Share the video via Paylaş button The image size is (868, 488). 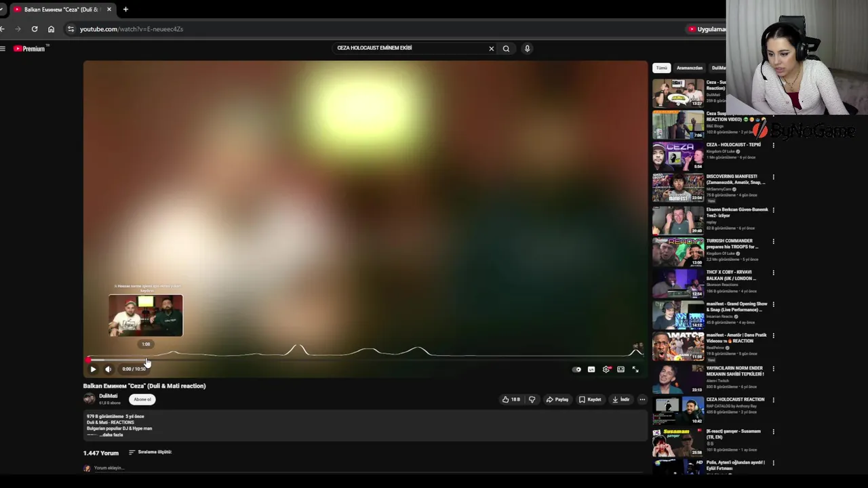pos(557,399)
